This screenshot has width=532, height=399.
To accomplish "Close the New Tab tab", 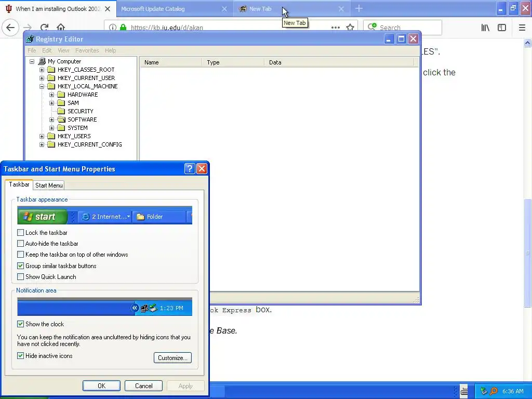I will pos(341,9).
